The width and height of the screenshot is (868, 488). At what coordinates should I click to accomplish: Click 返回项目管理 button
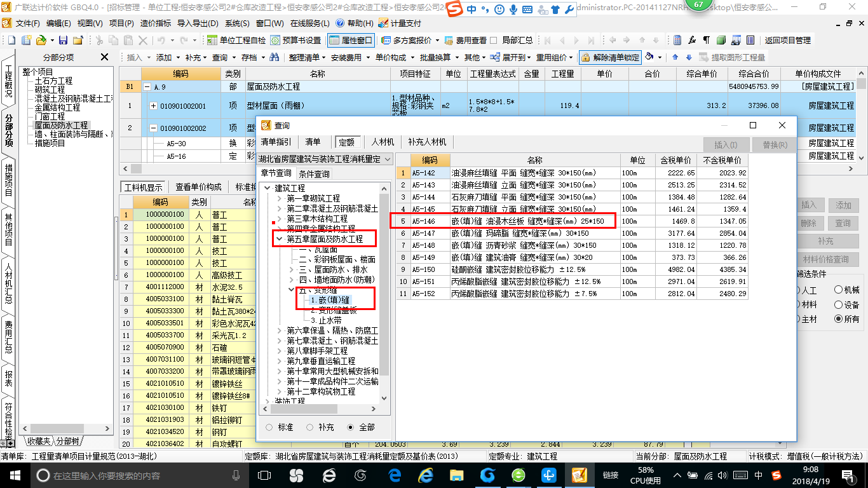(787, 40)
